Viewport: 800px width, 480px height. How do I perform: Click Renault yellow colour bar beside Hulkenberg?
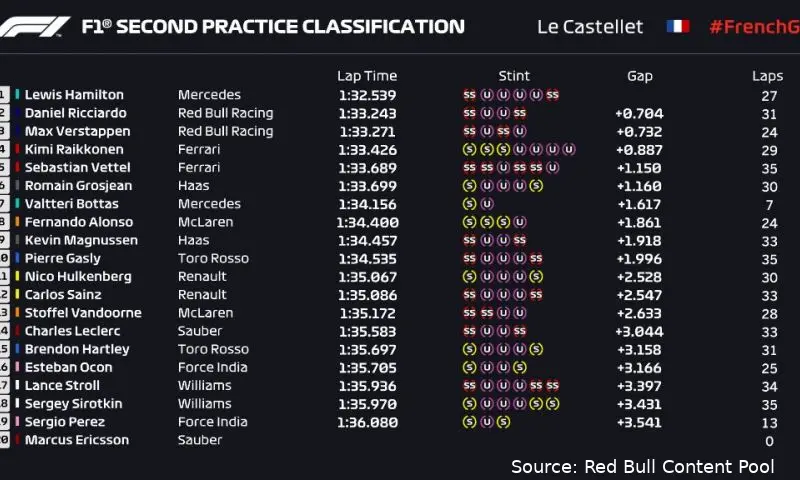click(x=17, y=276)
